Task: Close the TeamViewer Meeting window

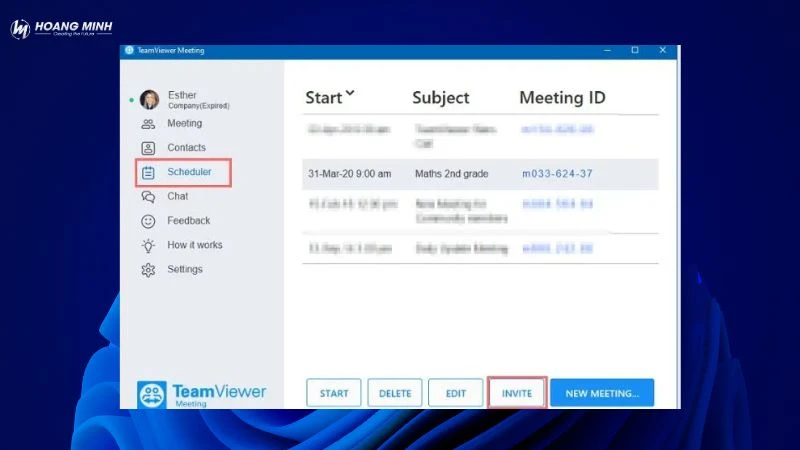Action: coord(662,50)
